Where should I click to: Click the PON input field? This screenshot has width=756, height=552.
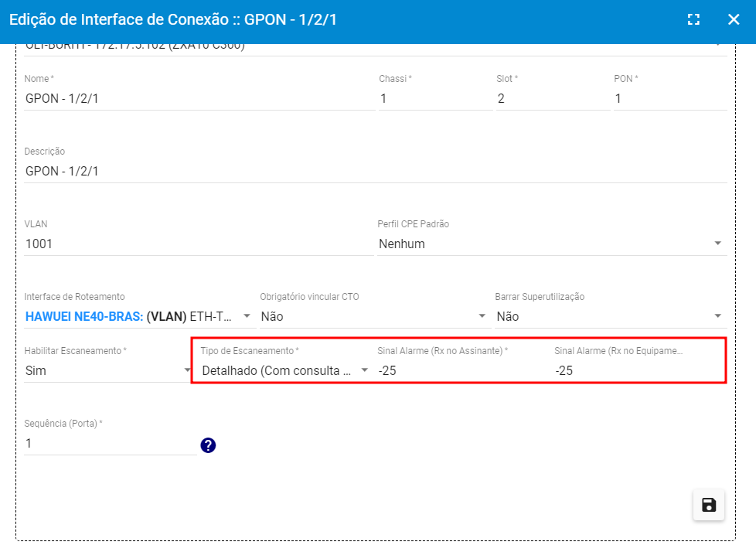tap(670, 98)
